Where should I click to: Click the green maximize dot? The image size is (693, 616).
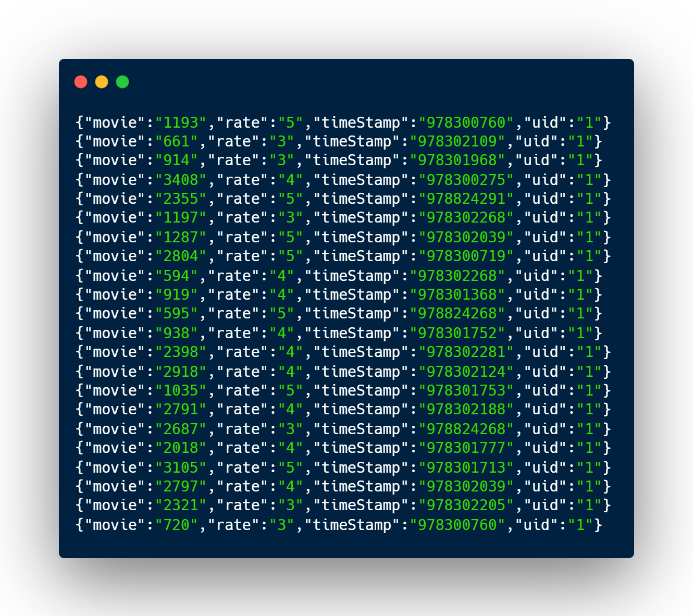coord(122,82)
